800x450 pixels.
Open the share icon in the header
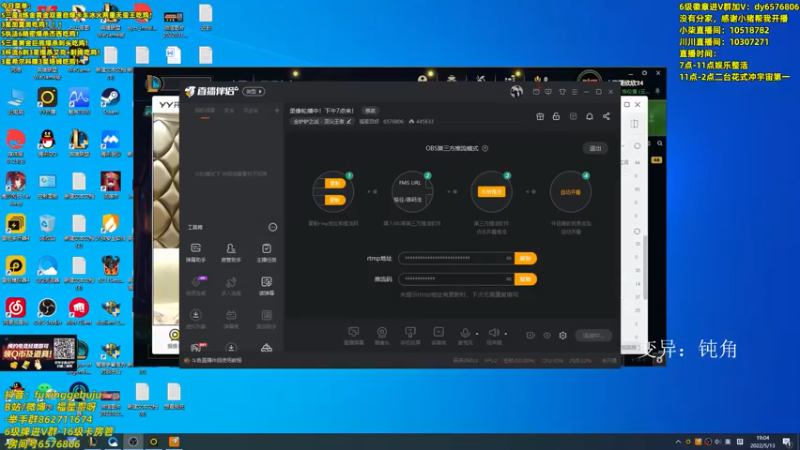(x=606, y=116)
